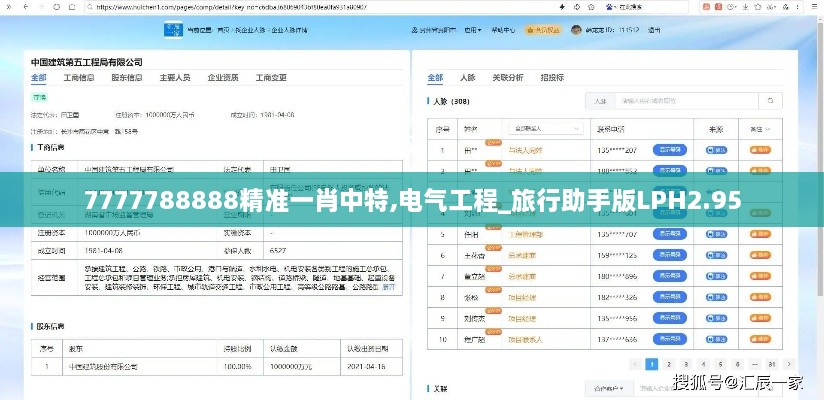Expand the last column header dropdown arrow
Image resolution: width=824 pixels, height=400 pixels.
(768, 129)
